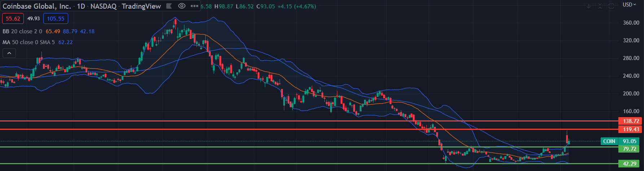
Task: Click the 280.00 price axis label
Action: pos(631,58)
